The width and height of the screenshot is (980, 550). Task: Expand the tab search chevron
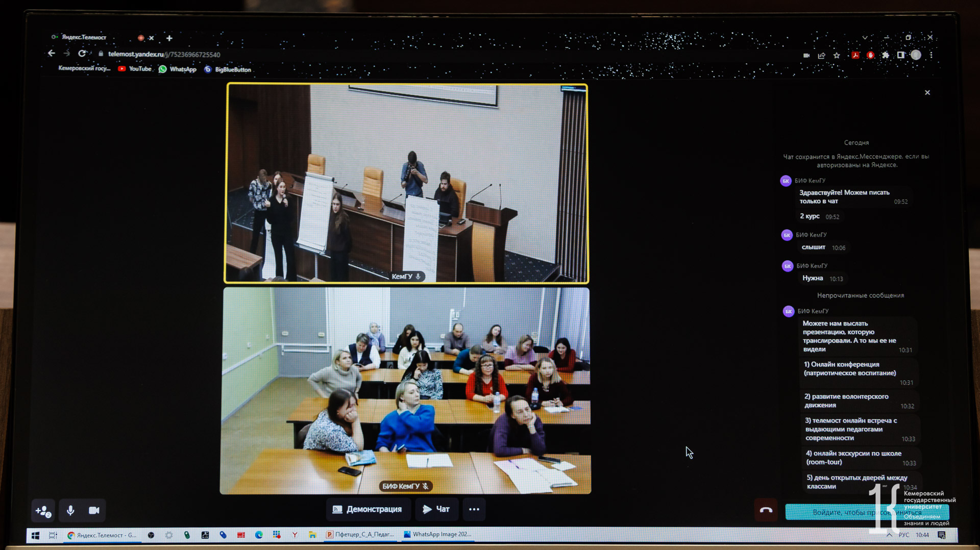[x=865, y=37]
